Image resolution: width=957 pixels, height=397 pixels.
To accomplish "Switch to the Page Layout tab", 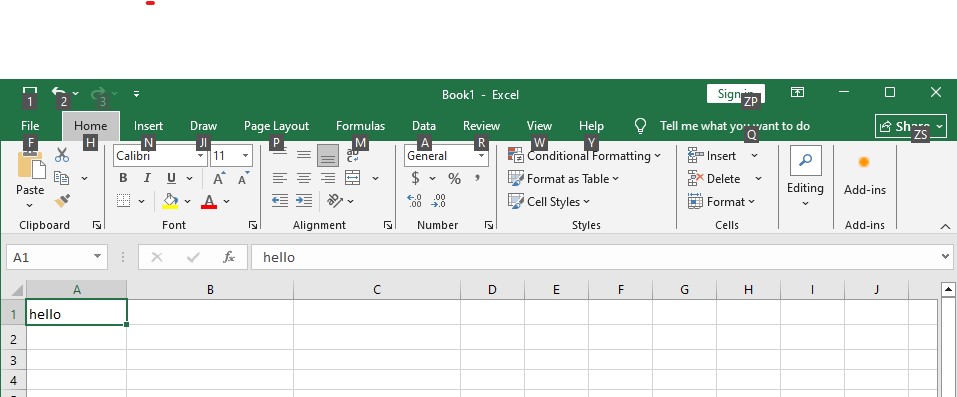I will (x=276, y=126).
